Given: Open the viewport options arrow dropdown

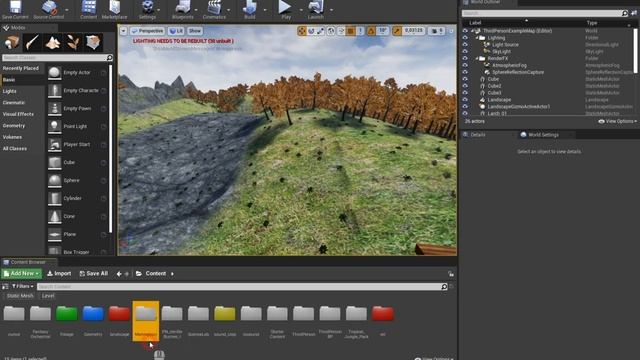Looking at the screenshot, I should point(123,31).
